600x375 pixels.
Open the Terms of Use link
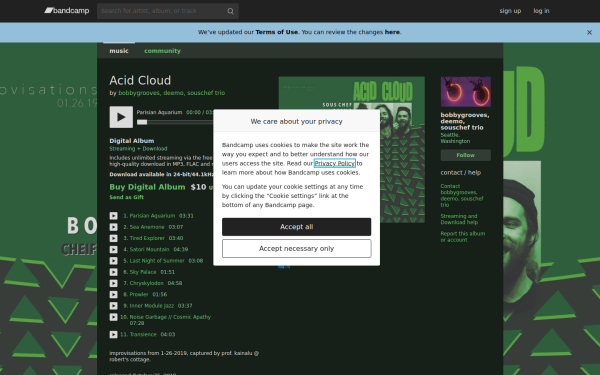(276, 32)
